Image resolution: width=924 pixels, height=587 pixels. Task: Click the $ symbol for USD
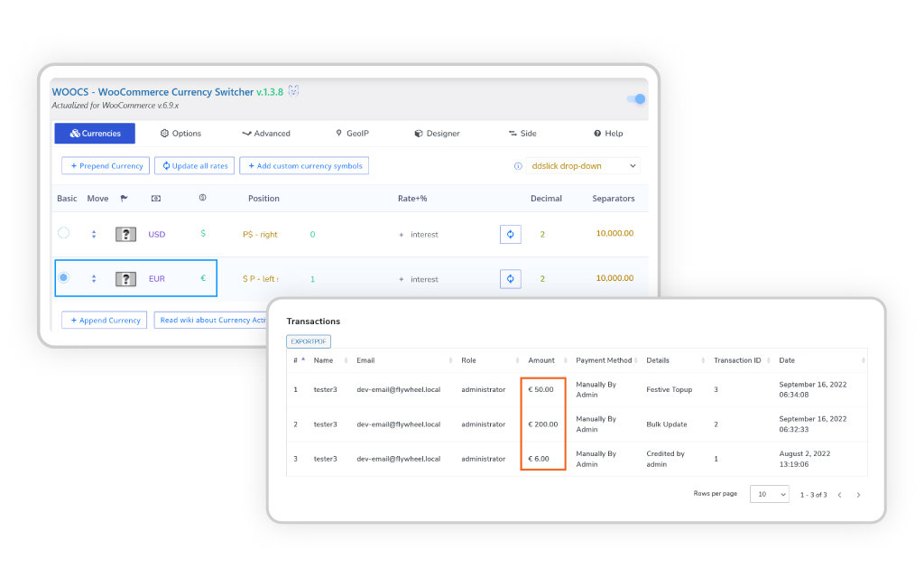pyautogui.click(x=203, y=233)
